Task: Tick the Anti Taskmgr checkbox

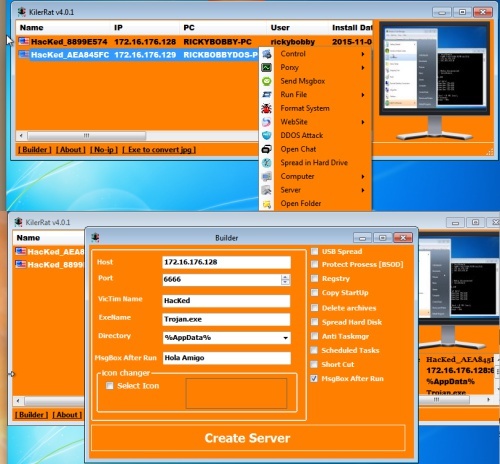Action: (314, 336)
